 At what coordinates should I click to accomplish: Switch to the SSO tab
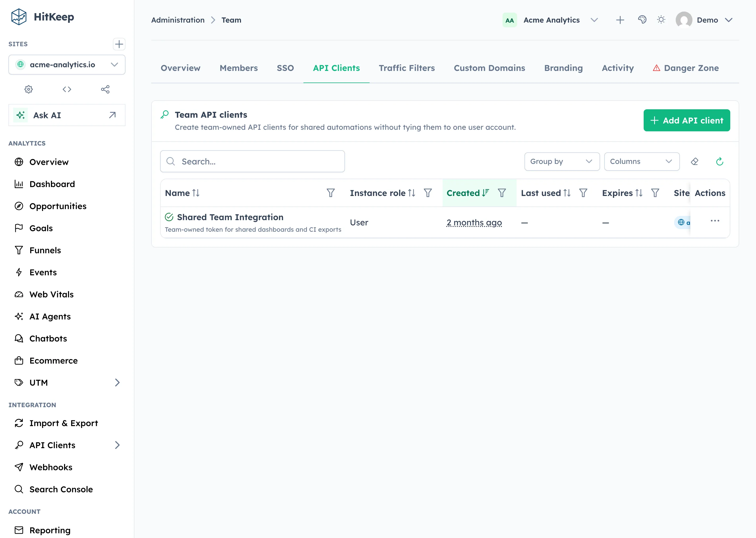[285, 68]
